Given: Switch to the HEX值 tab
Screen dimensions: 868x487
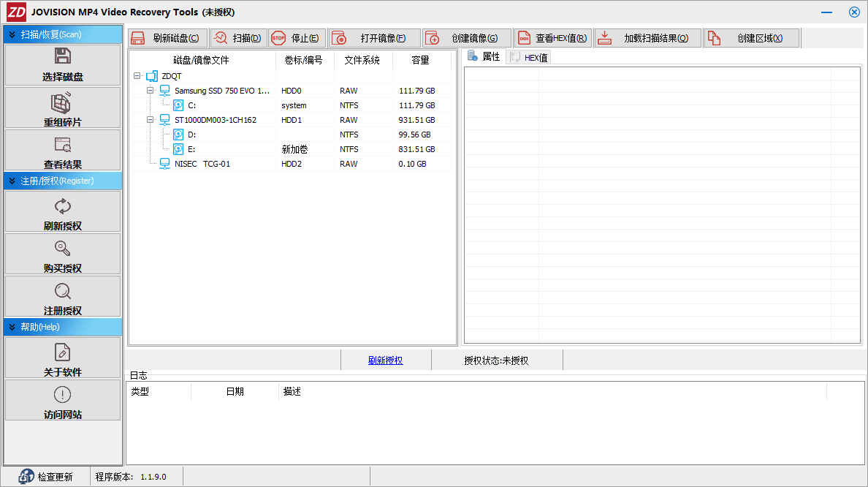Looking at the screenshot, I should (x=529, y=58).
